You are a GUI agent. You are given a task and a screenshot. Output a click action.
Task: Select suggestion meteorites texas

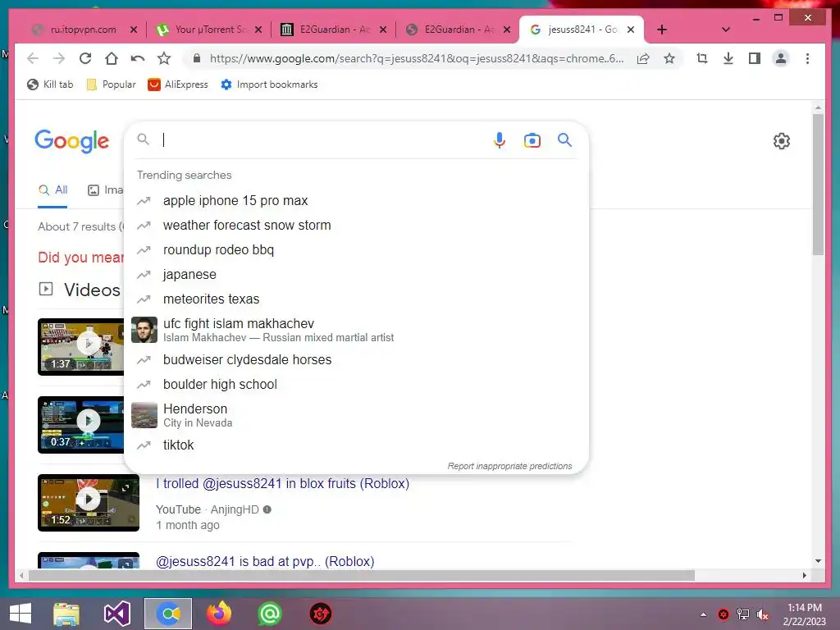click(x=356, y=299)
